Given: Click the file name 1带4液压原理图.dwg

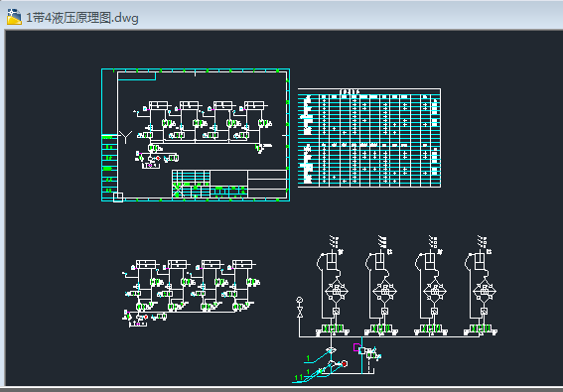Looking at the screenshot, I should click(x=82, y=18).
